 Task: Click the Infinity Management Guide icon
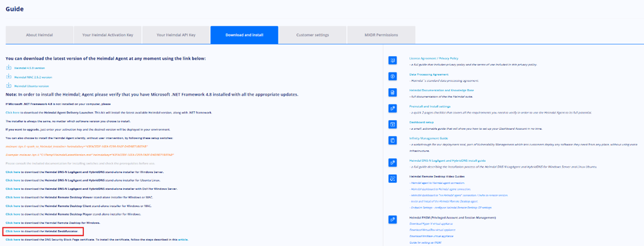(393, 140)
